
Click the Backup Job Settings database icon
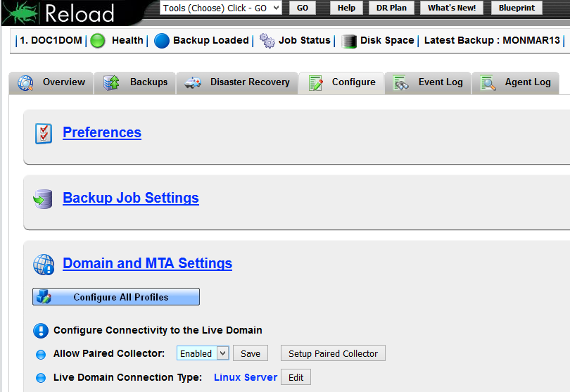pos(43,199)
